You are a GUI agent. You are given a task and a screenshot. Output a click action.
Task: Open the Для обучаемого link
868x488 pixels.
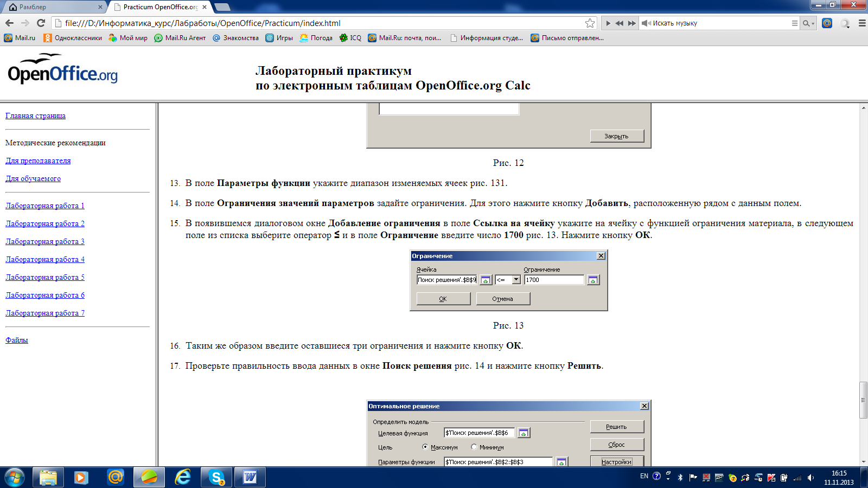33,178
